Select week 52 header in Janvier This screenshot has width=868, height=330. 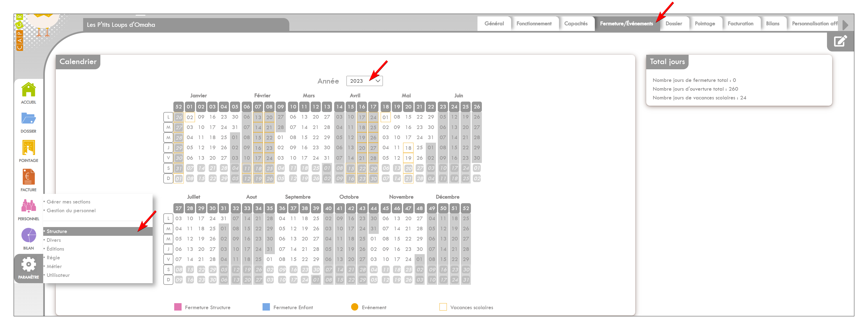pos(178,107)
